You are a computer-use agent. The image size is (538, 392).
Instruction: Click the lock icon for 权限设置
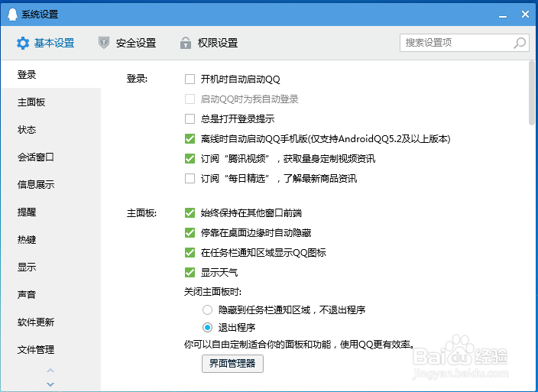pyautogui.click(x=185, y=43)
